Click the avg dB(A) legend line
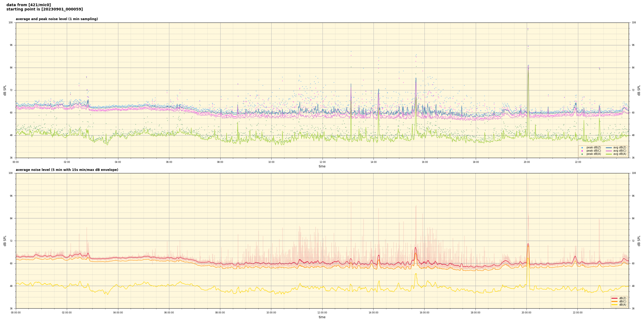 pyautogui.click(x=609, y=154)
